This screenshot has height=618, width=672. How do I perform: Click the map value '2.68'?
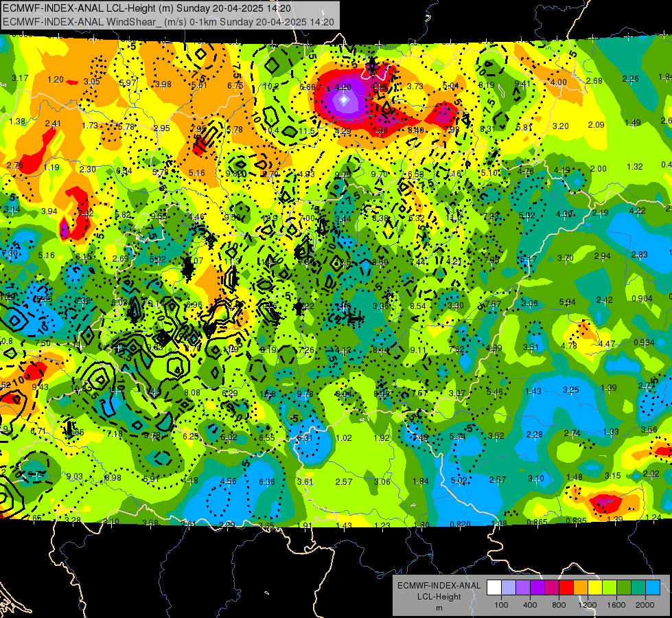pyautogui.click(x=594, y=80)
